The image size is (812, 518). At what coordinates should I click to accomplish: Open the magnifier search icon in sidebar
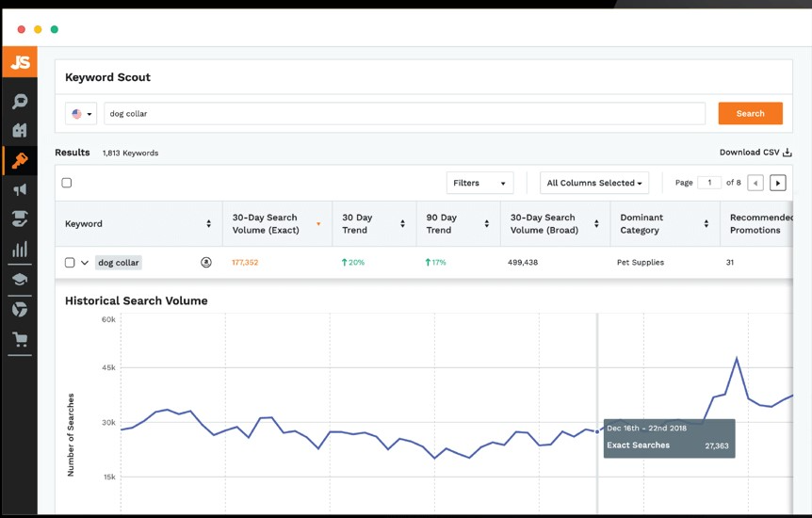pyautogui.click(x=19, y=102)
